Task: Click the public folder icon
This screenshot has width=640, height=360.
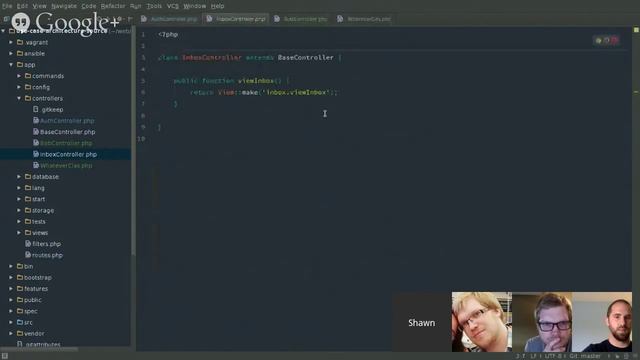Action: tap(20, 300)
